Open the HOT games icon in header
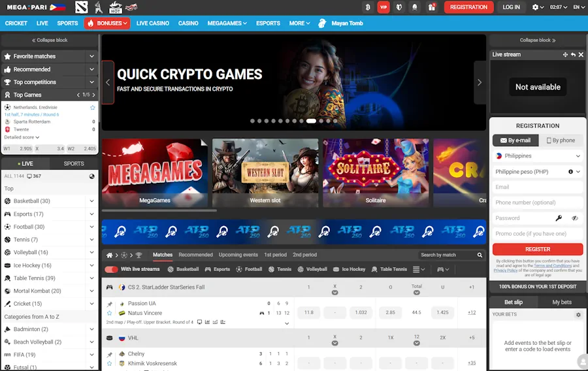Screen dimensions: 588x371 click(x=115, y=7)
